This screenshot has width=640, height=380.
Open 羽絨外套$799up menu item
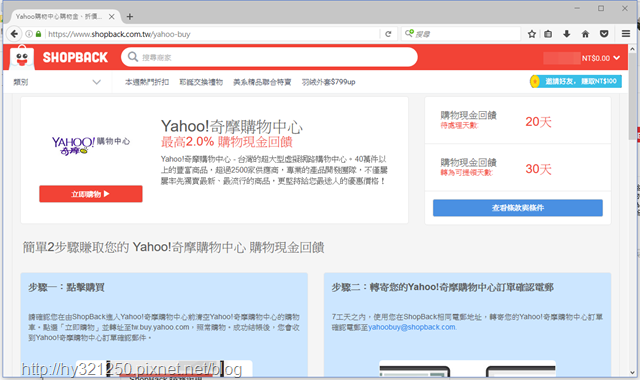(x=329, y=82)
